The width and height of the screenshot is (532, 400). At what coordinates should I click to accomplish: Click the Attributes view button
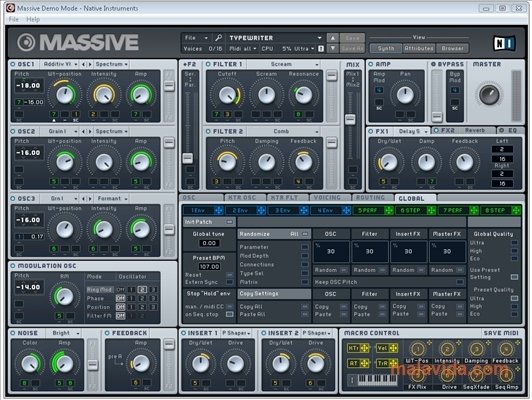[419, 49]
